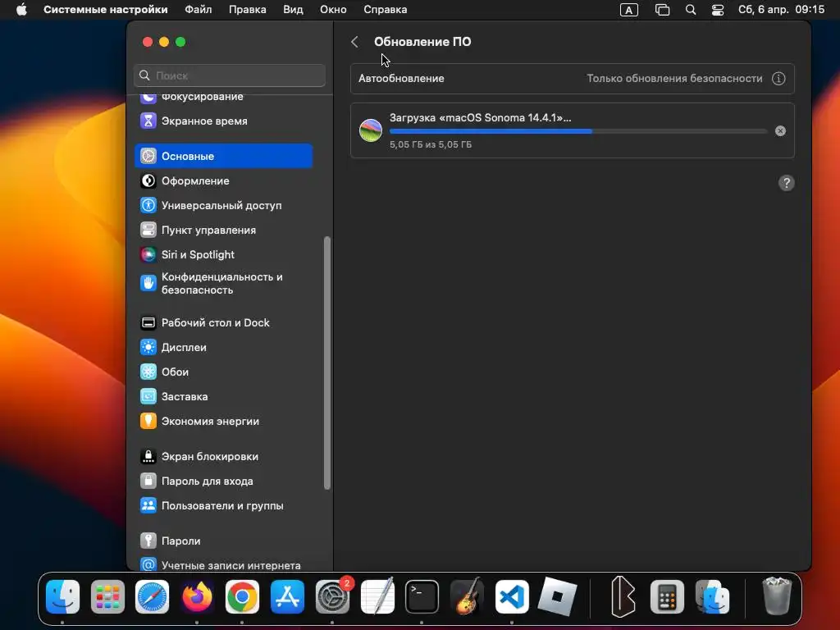Open the Screen Time (Экранное время) sidebar item
This screenshot has width=840, height=630.
(x=223, y=121)
